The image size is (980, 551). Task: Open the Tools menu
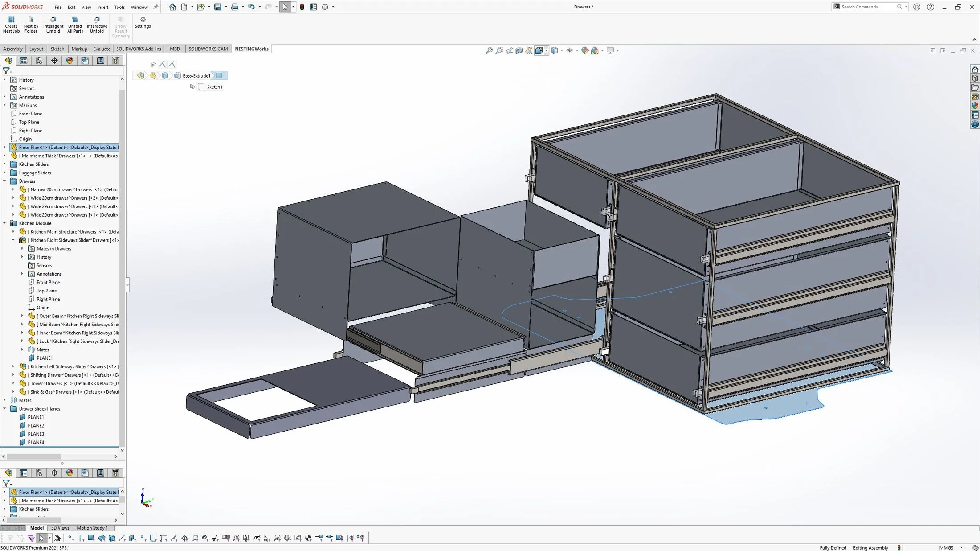pos(119,7)
